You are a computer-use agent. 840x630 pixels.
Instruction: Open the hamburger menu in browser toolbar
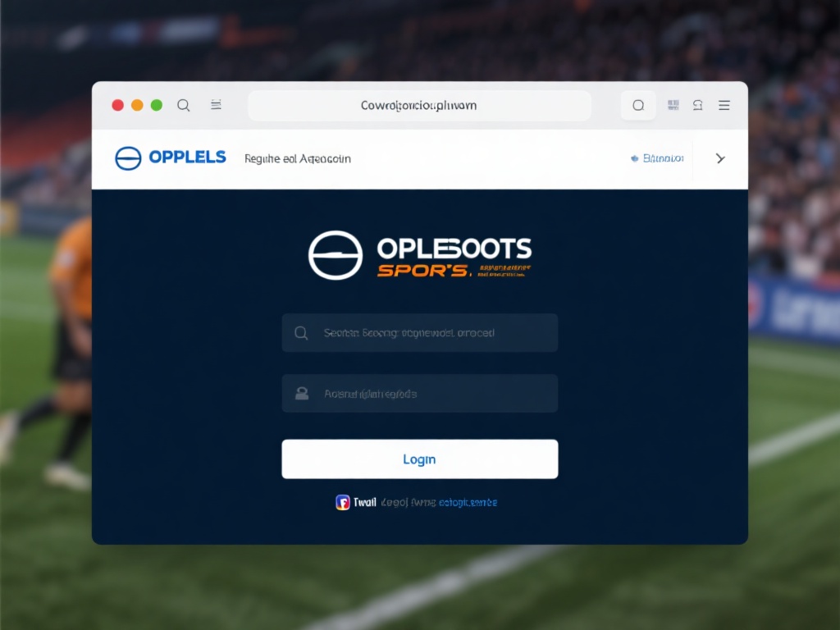[724, 106]
